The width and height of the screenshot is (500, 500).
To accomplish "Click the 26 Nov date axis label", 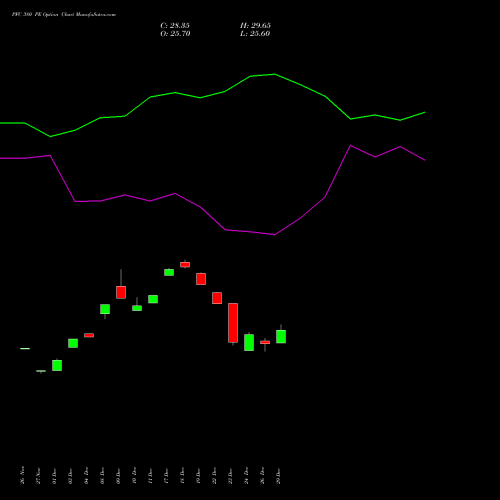I will point(22,475).
